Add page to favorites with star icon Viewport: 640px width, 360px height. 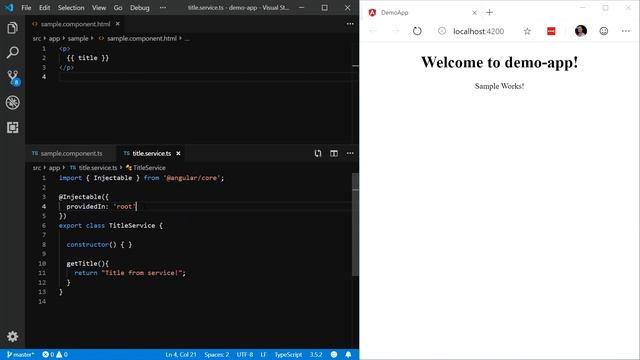(527, 31)
